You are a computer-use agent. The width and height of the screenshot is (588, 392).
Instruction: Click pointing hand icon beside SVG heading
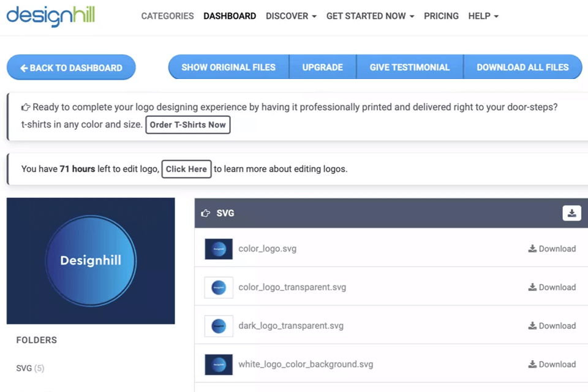coord(205,213)
